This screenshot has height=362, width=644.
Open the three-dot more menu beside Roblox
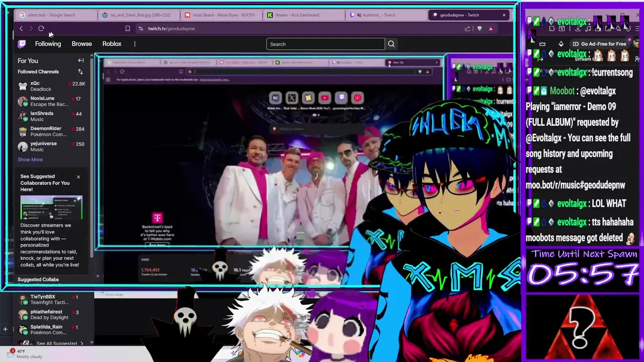click(x=134, y=44)
